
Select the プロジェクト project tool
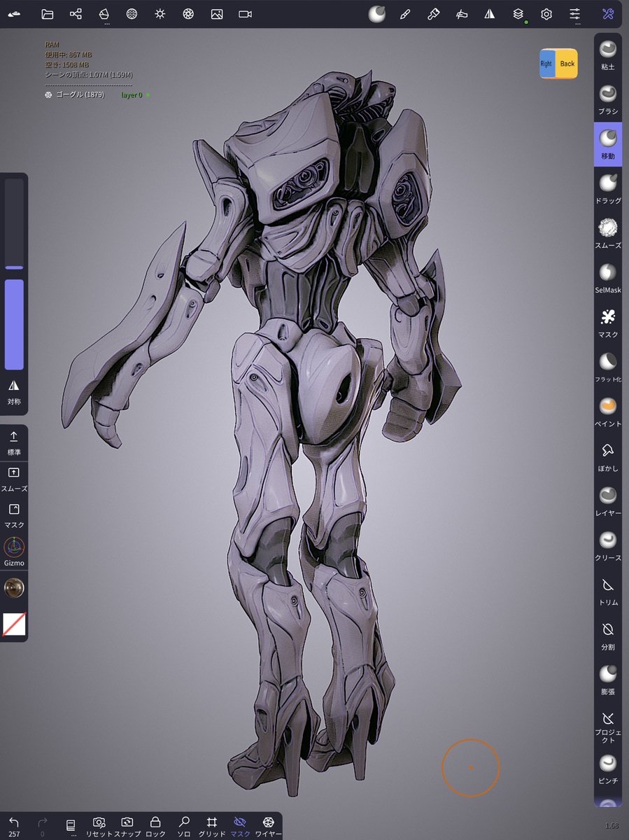(608, 727)
